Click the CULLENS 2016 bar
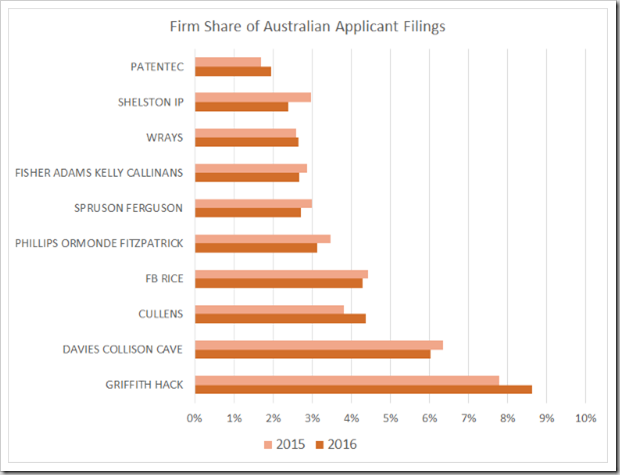The height and width of the screenshot is (475, 620). point(280,319)
